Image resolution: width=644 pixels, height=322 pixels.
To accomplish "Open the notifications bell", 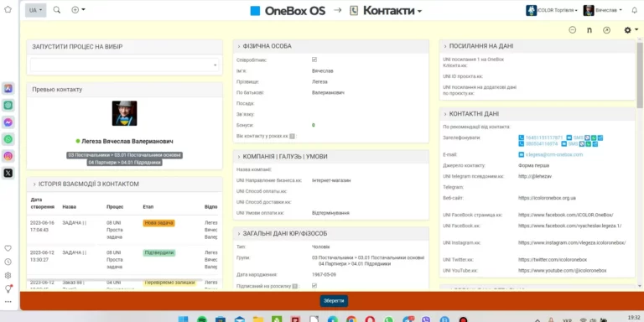I will click(634, 10).
